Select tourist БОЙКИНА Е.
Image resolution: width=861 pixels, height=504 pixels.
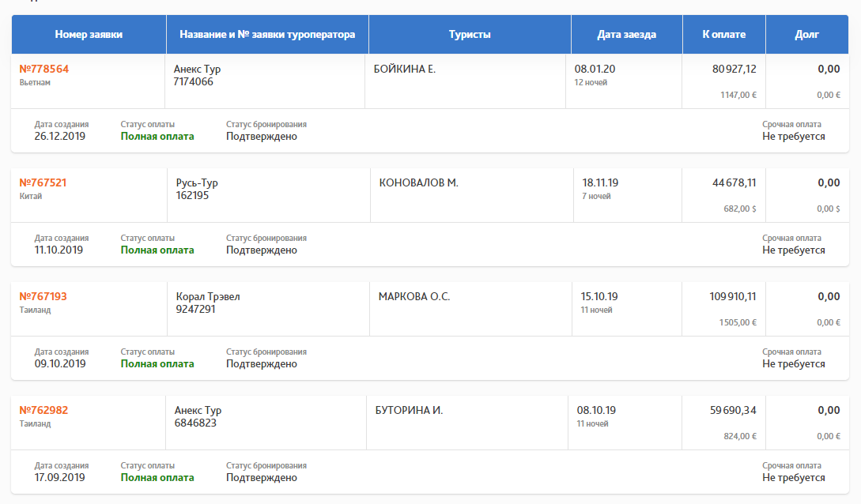coord(405,69)
